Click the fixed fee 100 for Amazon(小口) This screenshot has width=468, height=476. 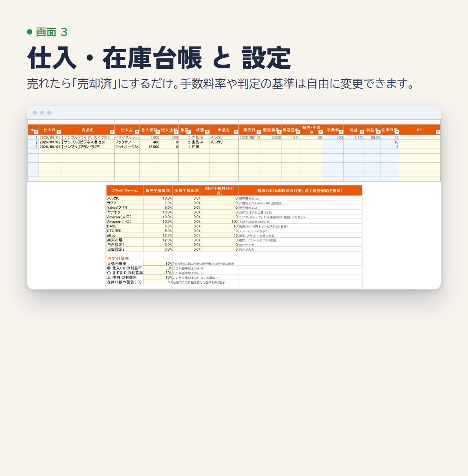pos(220,221)
